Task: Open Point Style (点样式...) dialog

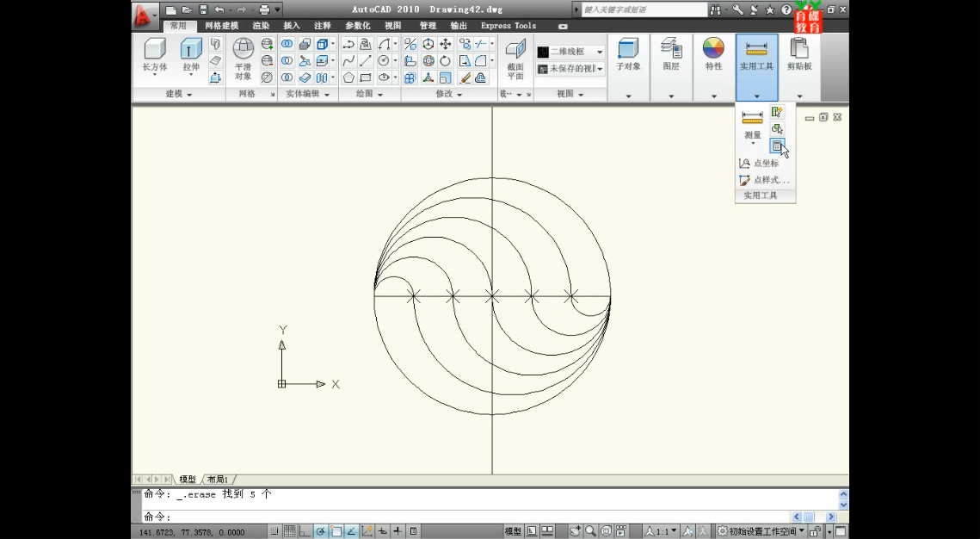Action: pyautogui.click(x=764, y=180)
